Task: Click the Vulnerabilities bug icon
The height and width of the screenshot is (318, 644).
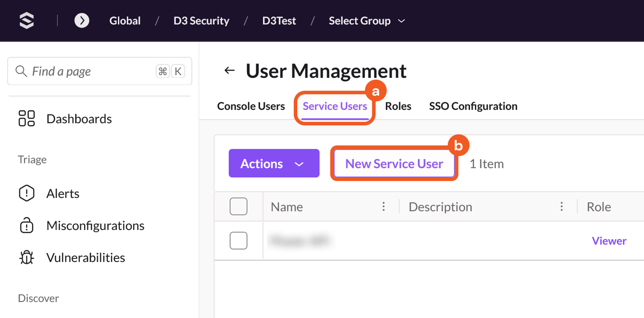Action: 27,258
